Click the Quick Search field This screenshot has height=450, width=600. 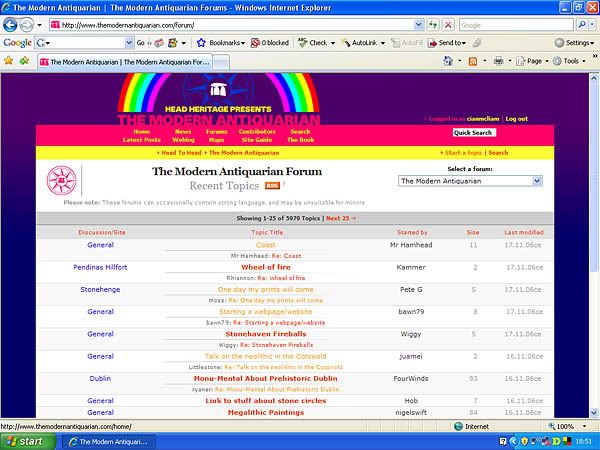click(474, 132)
